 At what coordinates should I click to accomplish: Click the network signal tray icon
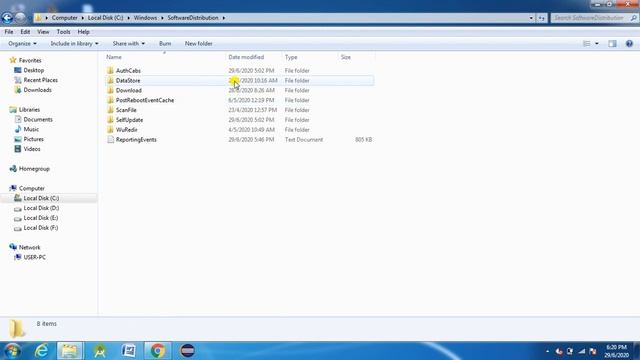click(x=582, y=351)
